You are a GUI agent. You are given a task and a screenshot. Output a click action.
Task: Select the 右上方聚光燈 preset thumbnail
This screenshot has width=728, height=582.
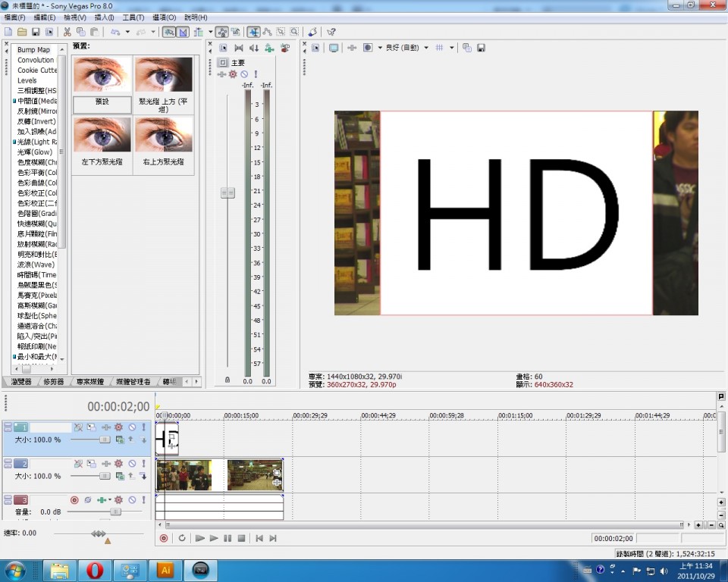[x=164, y=141]
